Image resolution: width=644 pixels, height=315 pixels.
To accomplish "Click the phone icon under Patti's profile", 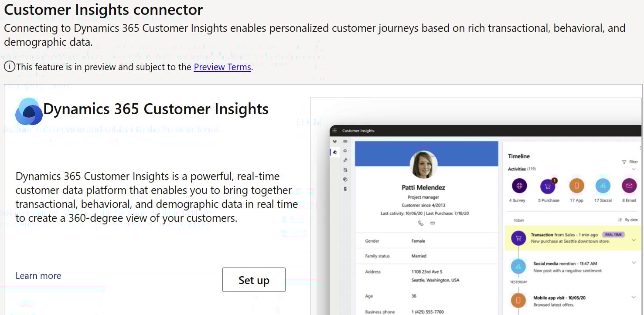I will (421, 223).
